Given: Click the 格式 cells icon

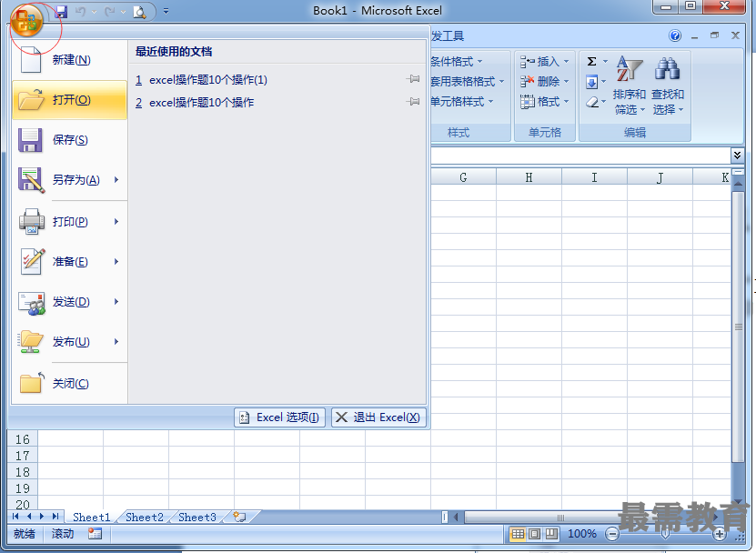Looking at the screenshot, I should tap(527, 102).
